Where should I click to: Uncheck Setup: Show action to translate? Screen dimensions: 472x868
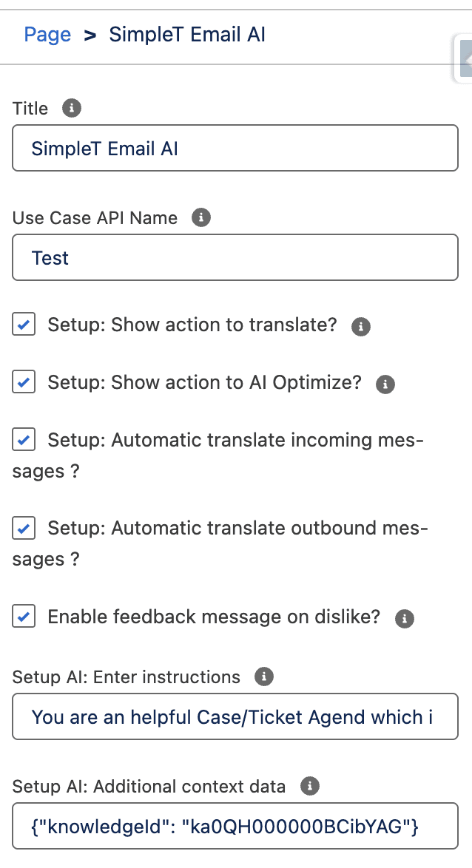pos(23,324)
